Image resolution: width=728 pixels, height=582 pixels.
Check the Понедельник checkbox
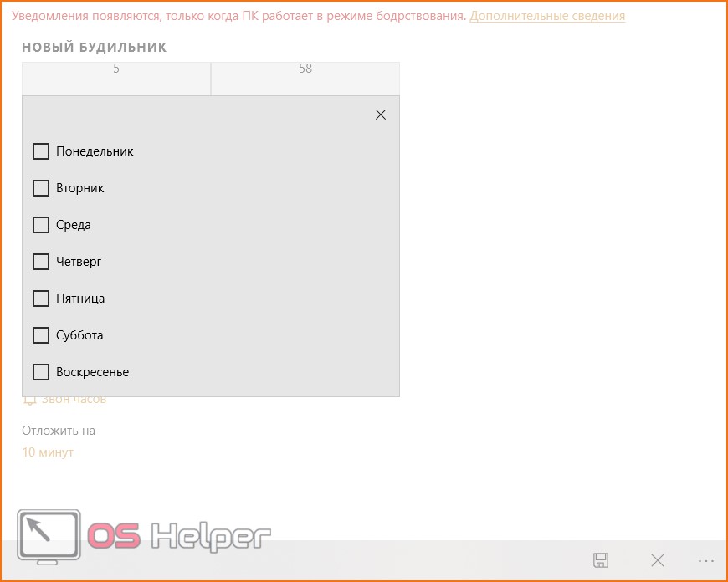click(x=41, y=151)
